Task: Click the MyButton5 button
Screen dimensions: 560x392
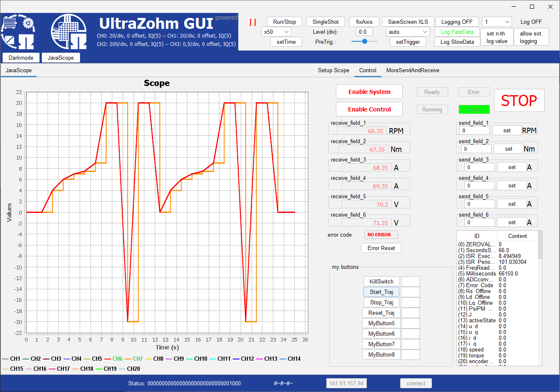Action: pyautogui.click(x=381, y=323)
